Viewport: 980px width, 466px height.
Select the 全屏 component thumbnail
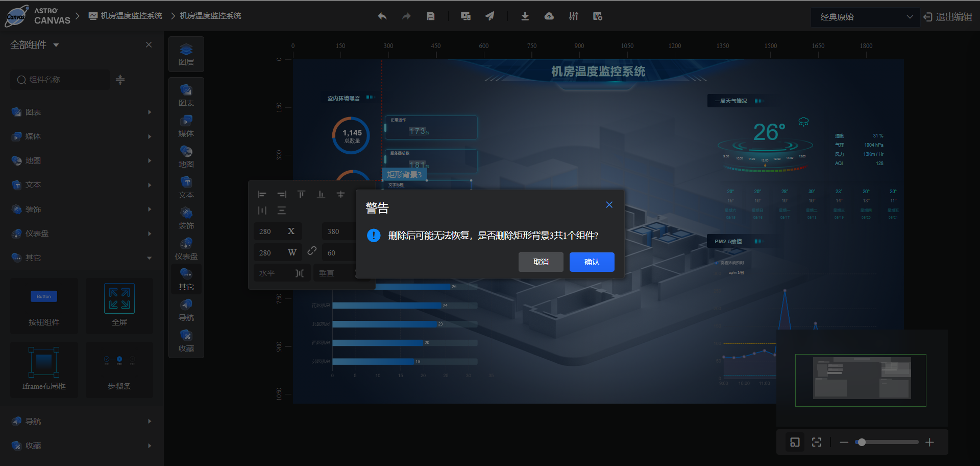[119, 306]
